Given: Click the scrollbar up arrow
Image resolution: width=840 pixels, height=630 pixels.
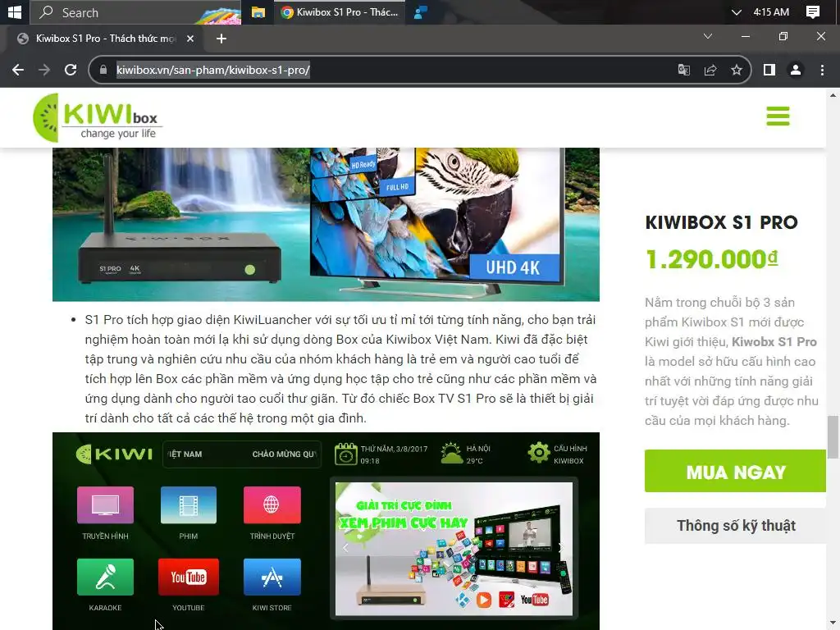Looking at the screenshot, I should pyautogui.click(x=833, y=95).
